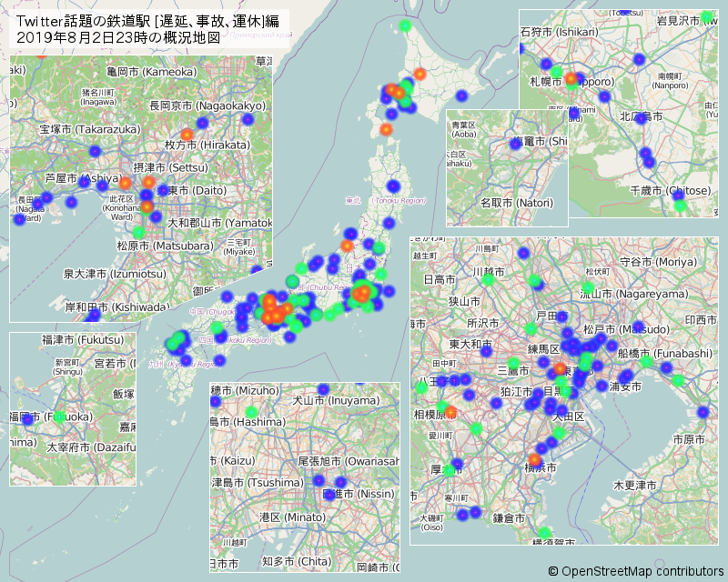Click the '摂津市 (Settsu)' label
This screenshot has height=582, width=728.
tap(171, 167)
